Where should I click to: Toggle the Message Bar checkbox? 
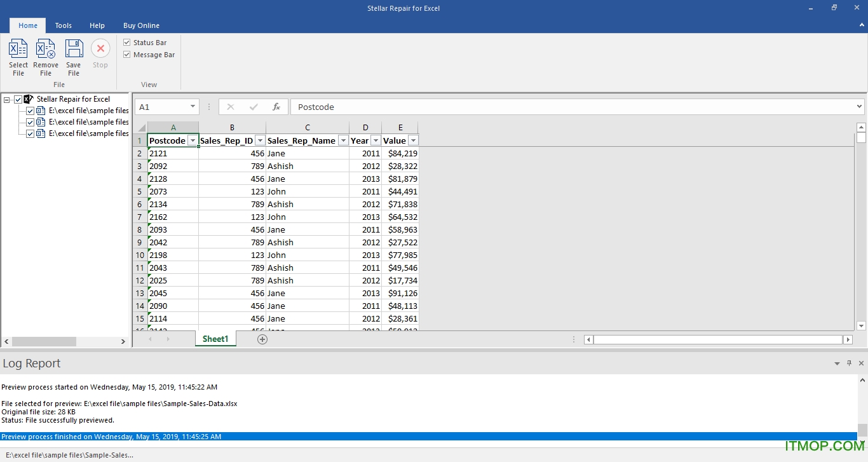pyautogui.click(x=127, y=55)
